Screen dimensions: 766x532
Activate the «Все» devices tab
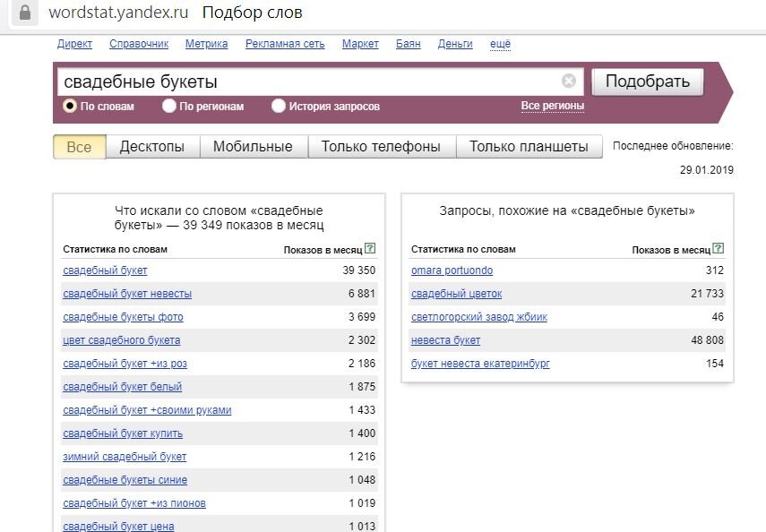tap(78, 144)
